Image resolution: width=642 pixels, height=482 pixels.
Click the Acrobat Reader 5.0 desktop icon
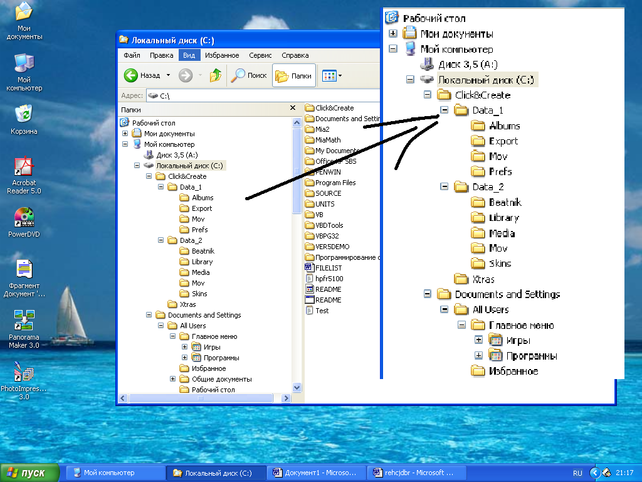tap(22, 172)
